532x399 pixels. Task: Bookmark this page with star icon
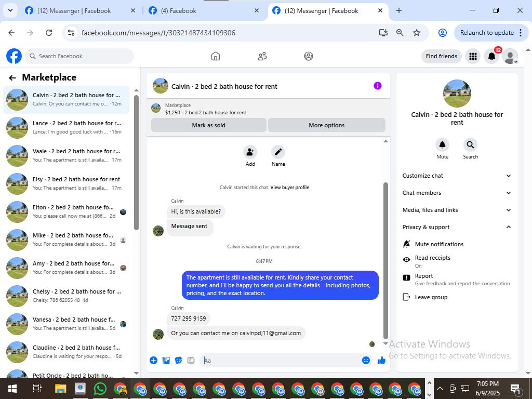pos(417,33)
